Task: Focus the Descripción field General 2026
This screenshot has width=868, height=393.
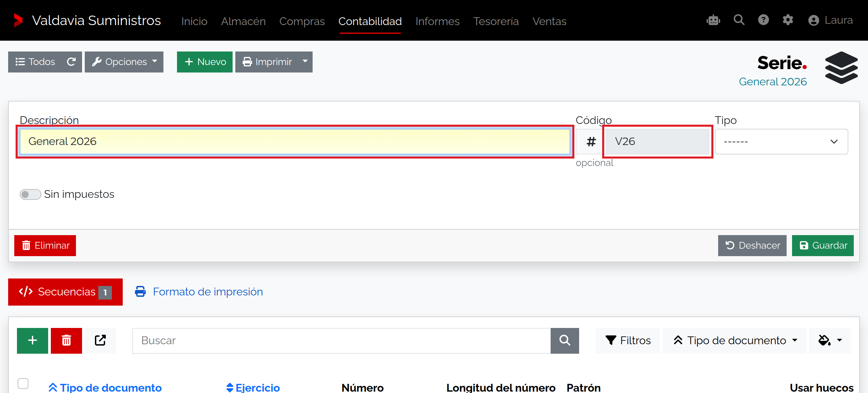Action: coord(295,141)
